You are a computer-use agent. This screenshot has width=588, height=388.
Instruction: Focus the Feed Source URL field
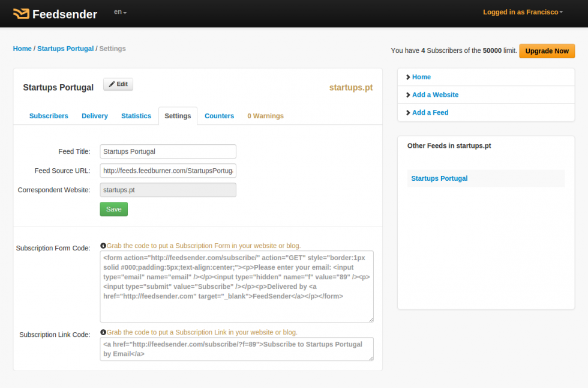pos(168,171)
